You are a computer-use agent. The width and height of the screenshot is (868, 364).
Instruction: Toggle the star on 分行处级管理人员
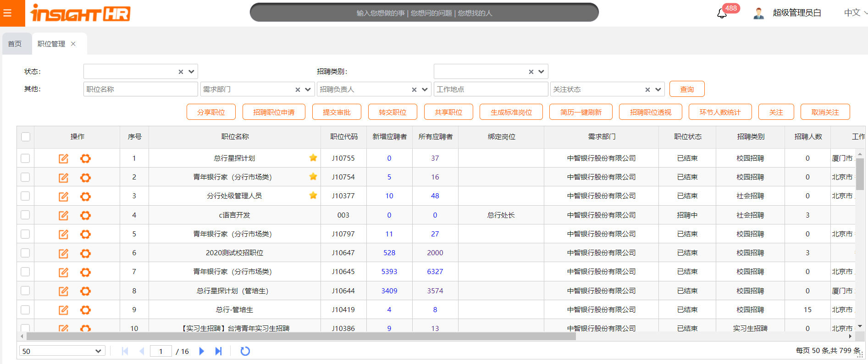click(x=313, y=196)
